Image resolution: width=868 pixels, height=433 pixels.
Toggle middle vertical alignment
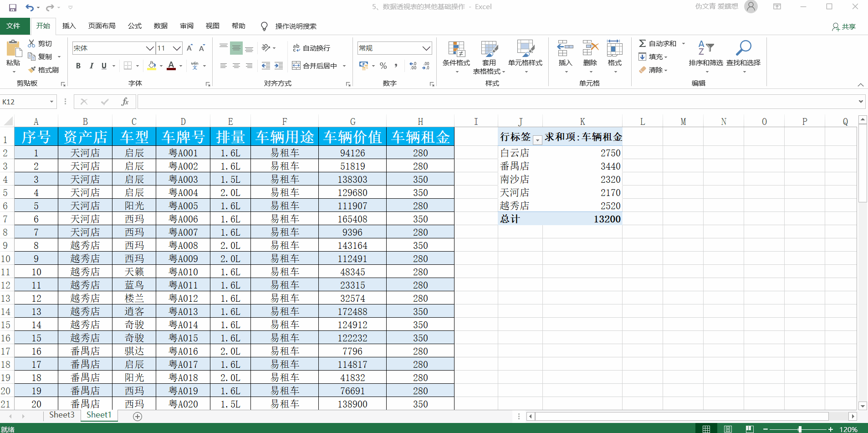click(x=236, y=48)
